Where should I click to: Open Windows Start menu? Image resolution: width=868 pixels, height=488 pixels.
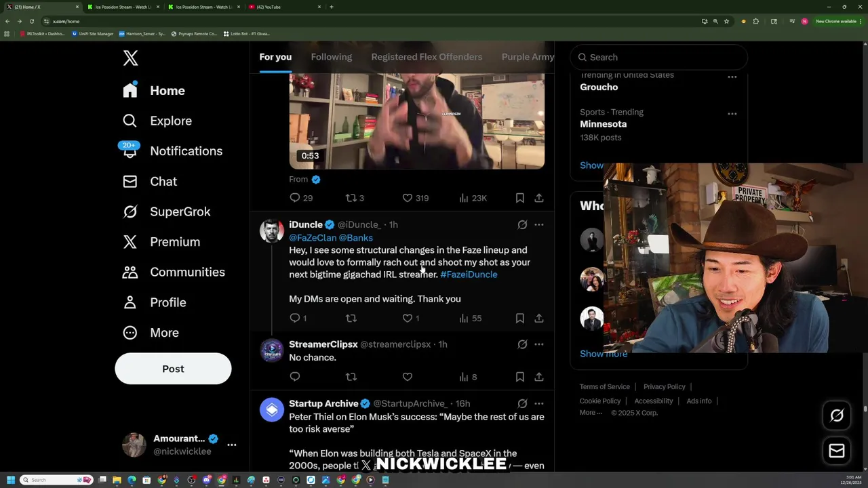coord(10,480)
